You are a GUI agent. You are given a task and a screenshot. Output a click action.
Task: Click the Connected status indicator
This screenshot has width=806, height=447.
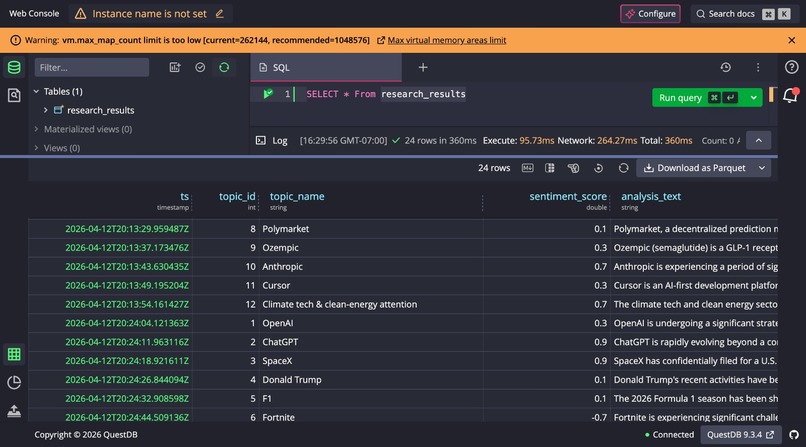[669, 435]
